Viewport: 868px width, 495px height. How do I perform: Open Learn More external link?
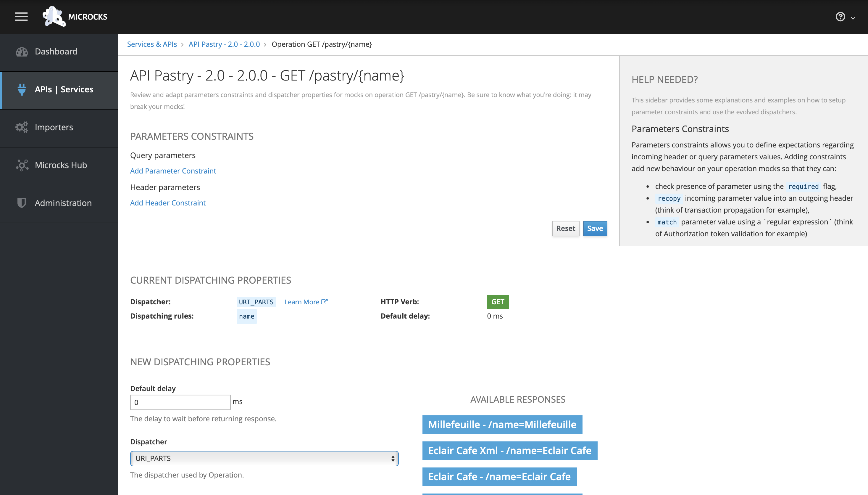point(305,302)
